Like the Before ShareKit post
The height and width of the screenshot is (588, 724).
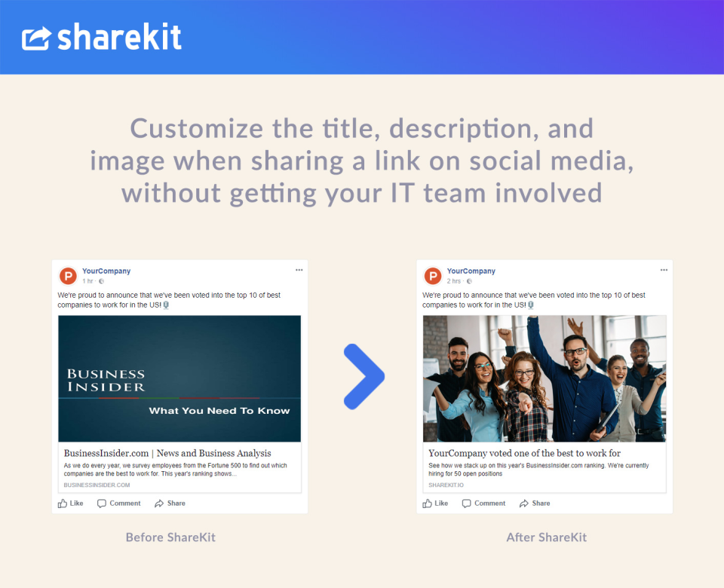pos(71,504)
